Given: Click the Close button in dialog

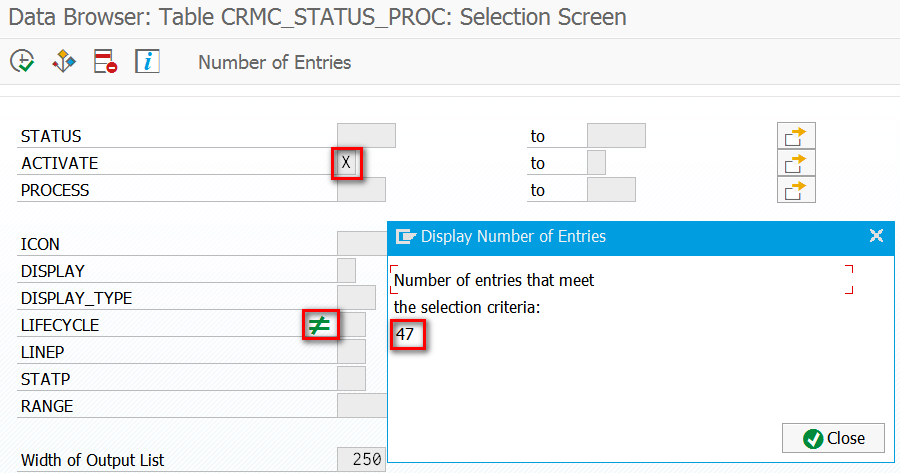Looking at the screenshot, I should click(x=833, y=438).
